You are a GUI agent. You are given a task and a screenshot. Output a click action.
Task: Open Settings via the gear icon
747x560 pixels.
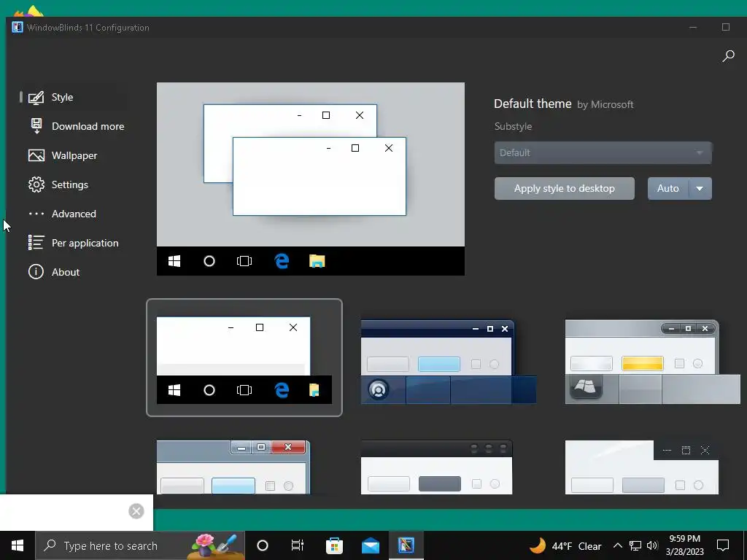[x=36, y=184]
